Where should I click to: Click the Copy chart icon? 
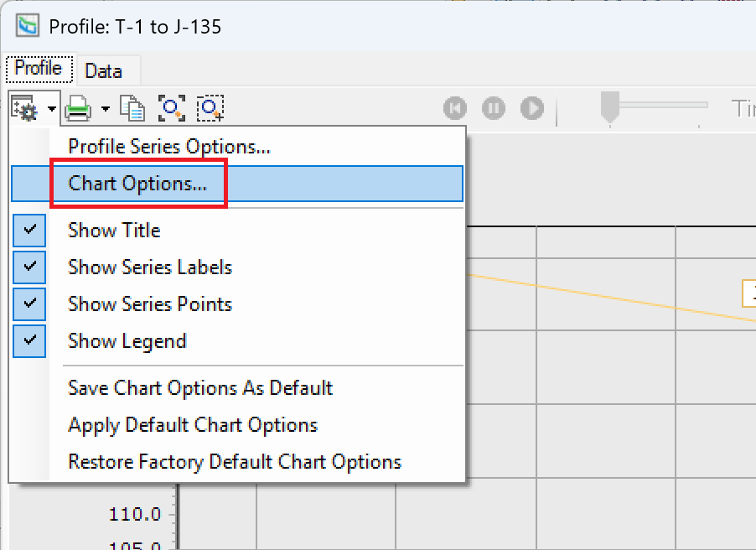tap(132, 108)
